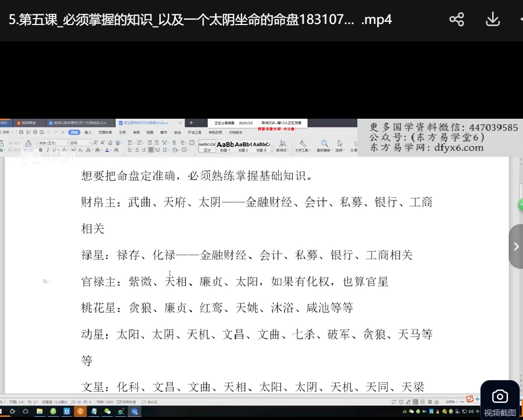Open the font size dropdown 四号
Image resolution: width=523 pixels, height=420 pixels.
(x=80, y=143)
